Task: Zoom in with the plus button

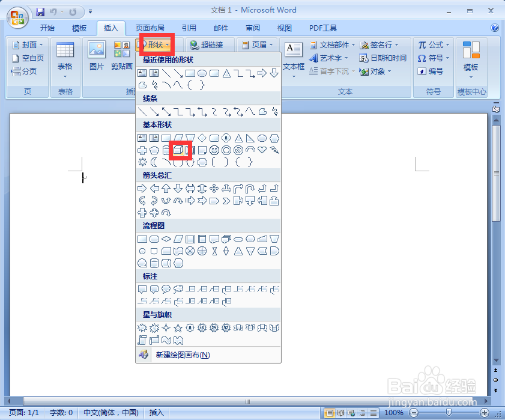Action: 485,413
